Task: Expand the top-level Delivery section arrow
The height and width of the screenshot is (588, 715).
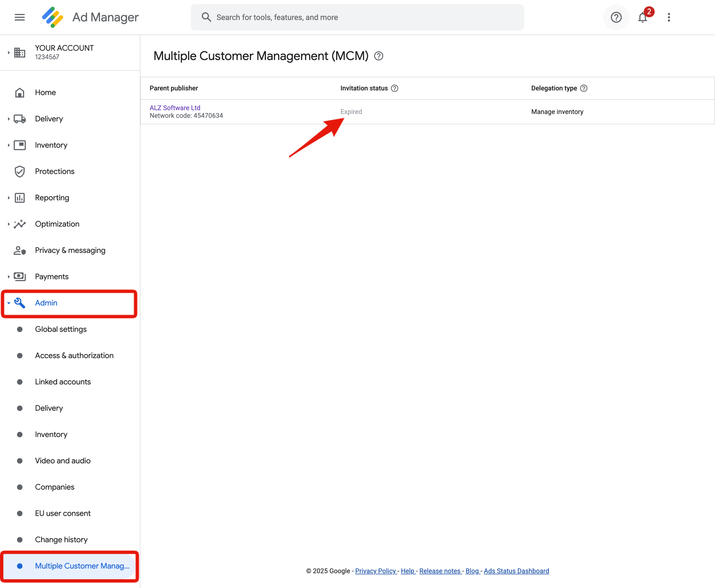Action: [8, 119]
